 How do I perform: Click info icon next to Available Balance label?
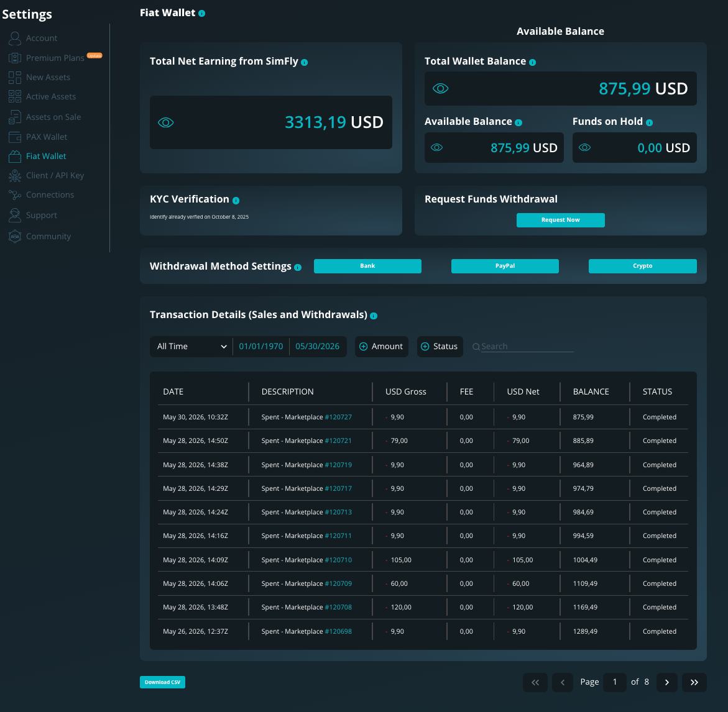pos(518,122)
